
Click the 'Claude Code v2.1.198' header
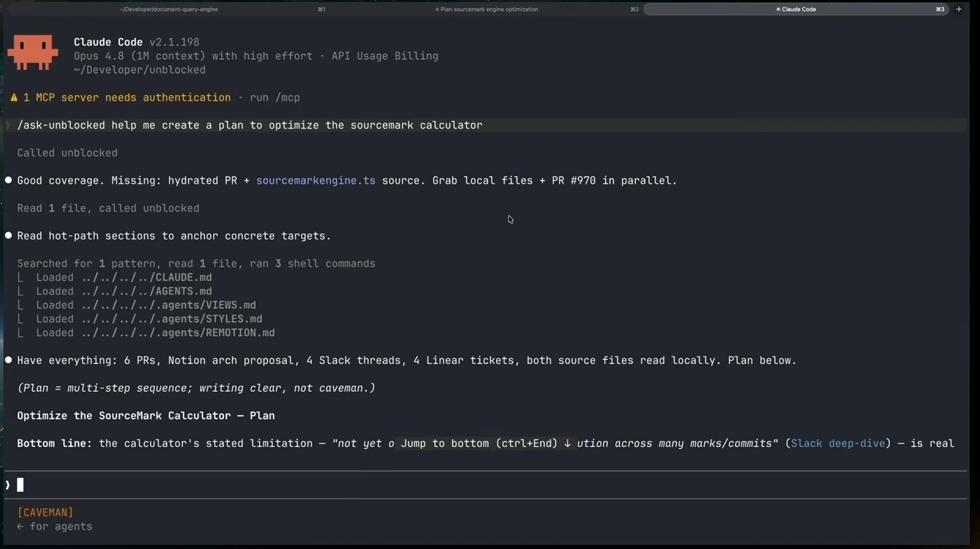tap(137, 42)
